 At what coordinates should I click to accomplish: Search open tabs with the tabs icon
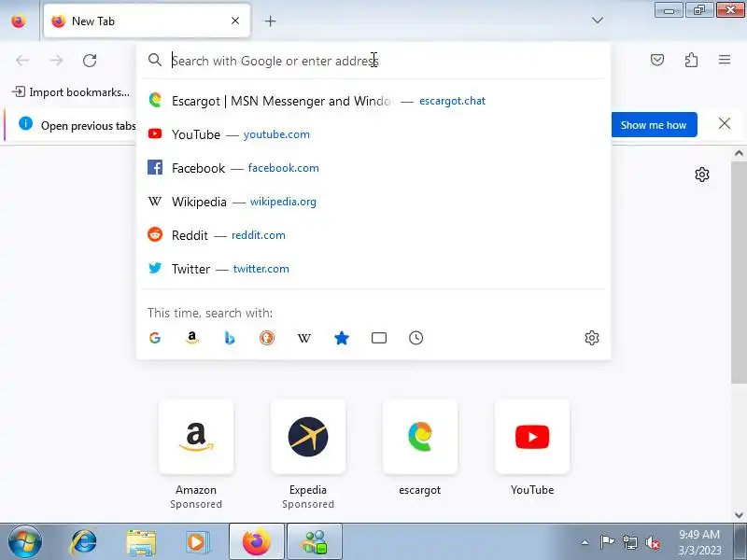tap(379, 338)
